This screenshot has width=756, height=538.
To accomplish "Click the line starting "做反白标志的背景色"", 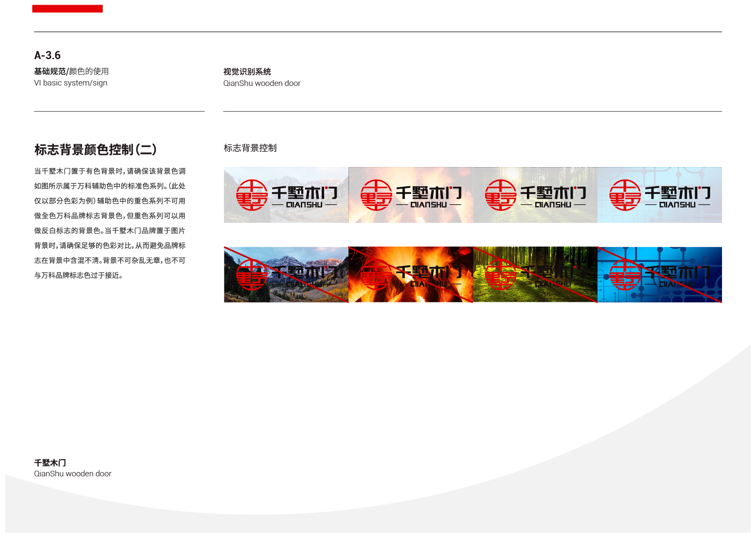I will click(110, 231).
